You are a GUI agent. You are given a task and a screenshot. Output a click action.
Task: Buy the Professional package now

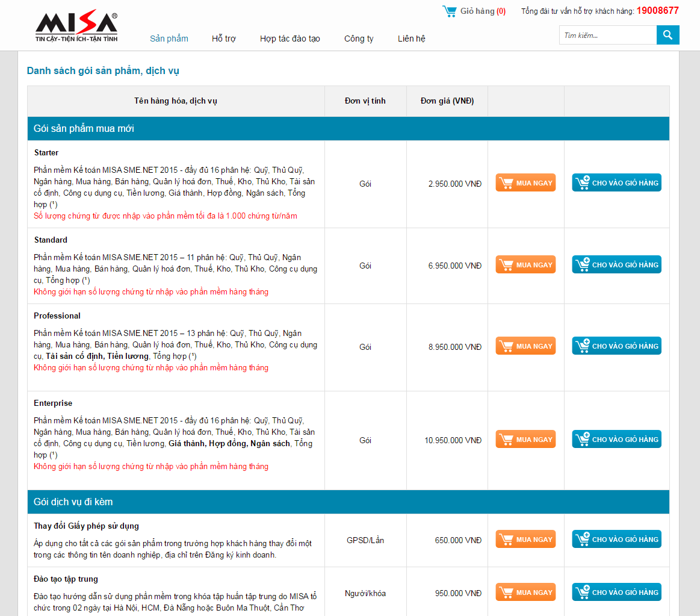[525, 346]
